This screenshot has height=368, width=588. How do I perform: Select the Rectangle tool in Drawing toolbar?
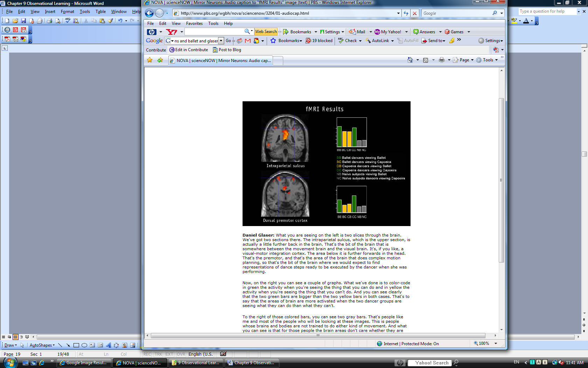coord(76,345)
